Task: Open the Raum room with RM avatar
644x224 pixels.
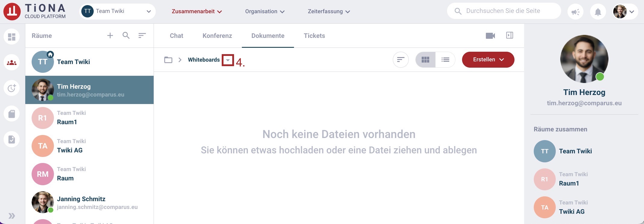Action: pos(89,174)
